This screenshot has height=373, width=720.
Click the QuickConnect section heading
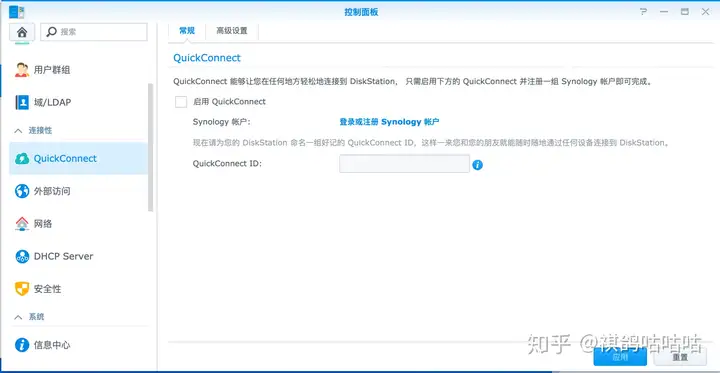coord(207,58)
